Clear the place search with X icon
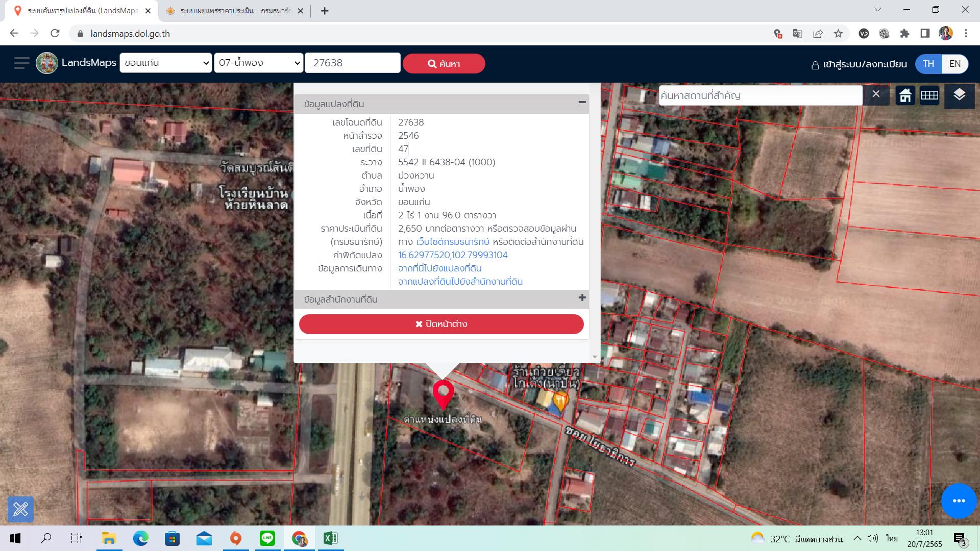The height and width of the screenshot is (551, 980). pyautogui.click(x=876, y=94)
